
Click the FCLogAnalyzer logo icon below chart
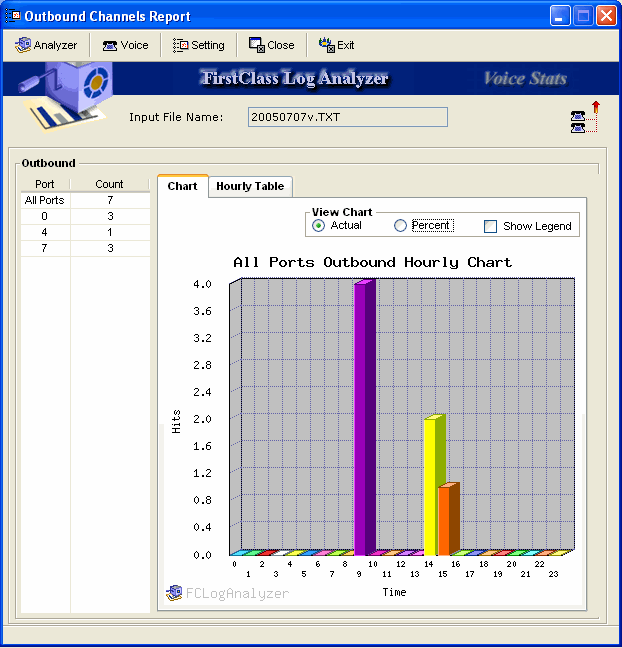coord(175,593)
